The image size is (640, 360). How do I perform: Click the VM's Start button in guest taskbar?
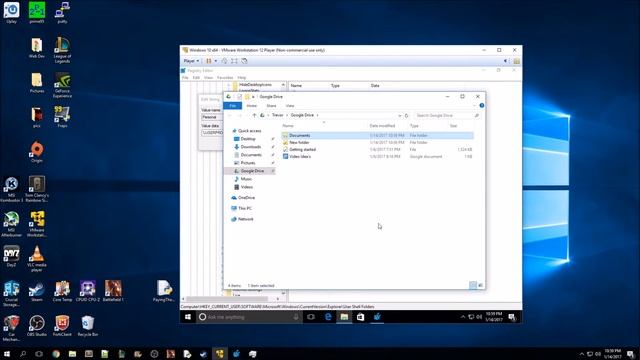point(188,317)
